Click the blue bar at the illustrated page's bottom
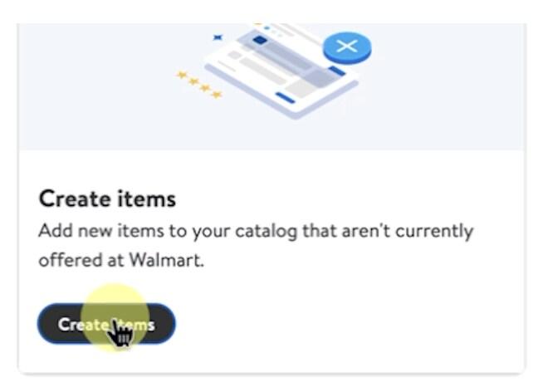This screenshot has width=543, height=392. click(286, 98)
